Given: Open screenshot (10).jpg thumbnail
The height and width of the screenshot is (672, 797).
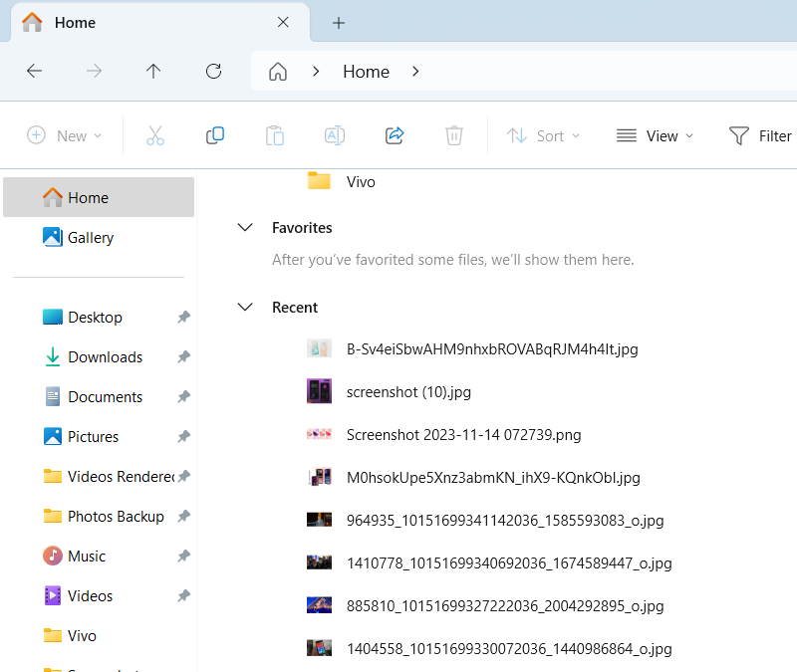Looking at the screenshot, I should click(319, 391).
